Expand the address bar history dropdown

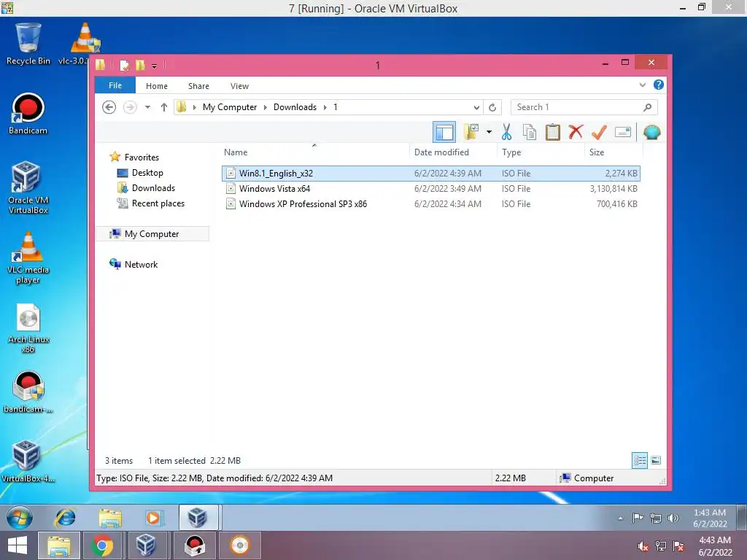pos(476,107)
